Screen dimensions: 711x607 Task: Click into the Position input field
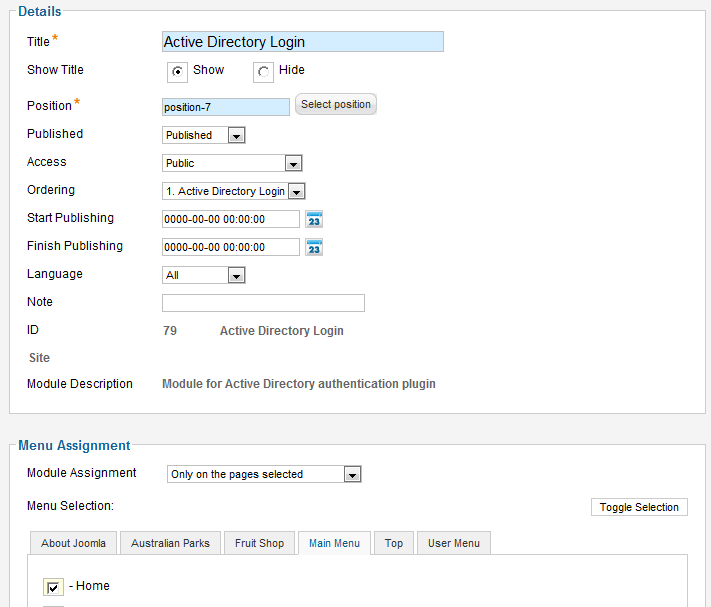tap(226, 107)
